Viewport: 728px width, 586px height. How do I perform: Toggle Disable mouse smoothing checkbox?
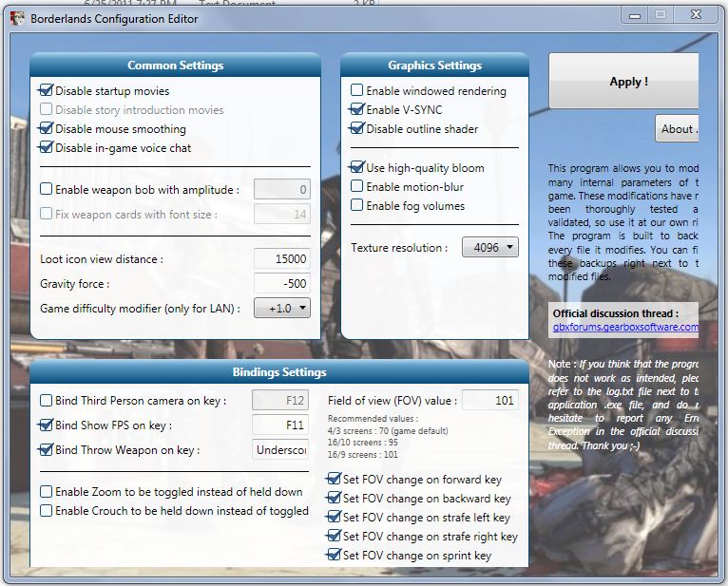[46, 128]
